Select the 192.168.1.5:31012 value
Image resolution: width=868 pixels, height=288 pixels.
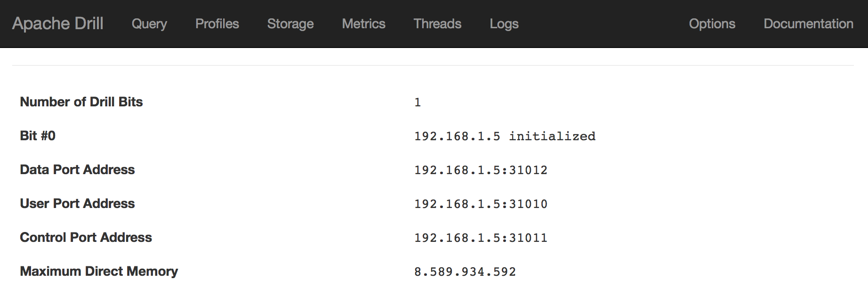click(x=481, y=170)
